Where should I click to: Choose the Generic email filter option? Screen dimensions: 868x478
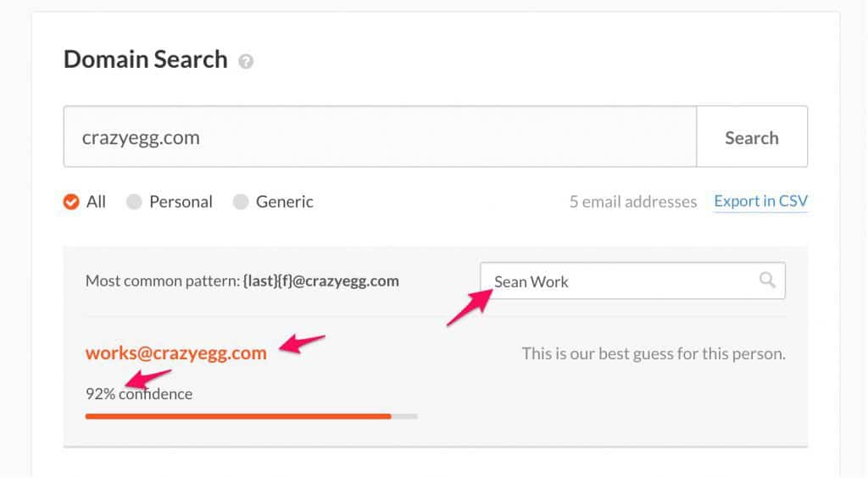coord(241,202)
